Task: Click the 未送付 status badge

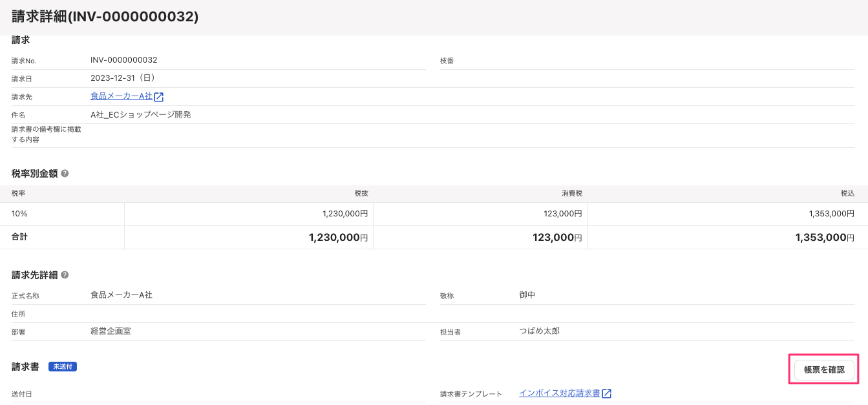Action: (x=63, y=367)
